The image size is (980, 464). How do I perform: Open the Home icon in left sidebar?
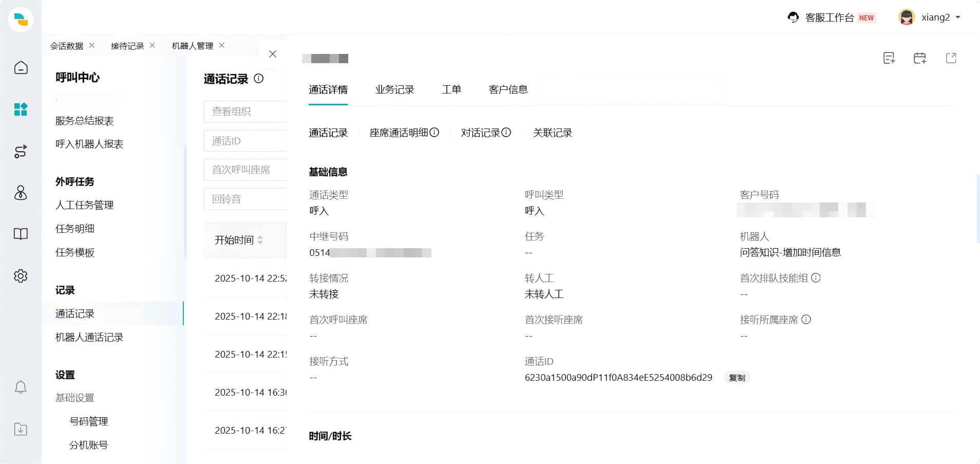(21, 67)
